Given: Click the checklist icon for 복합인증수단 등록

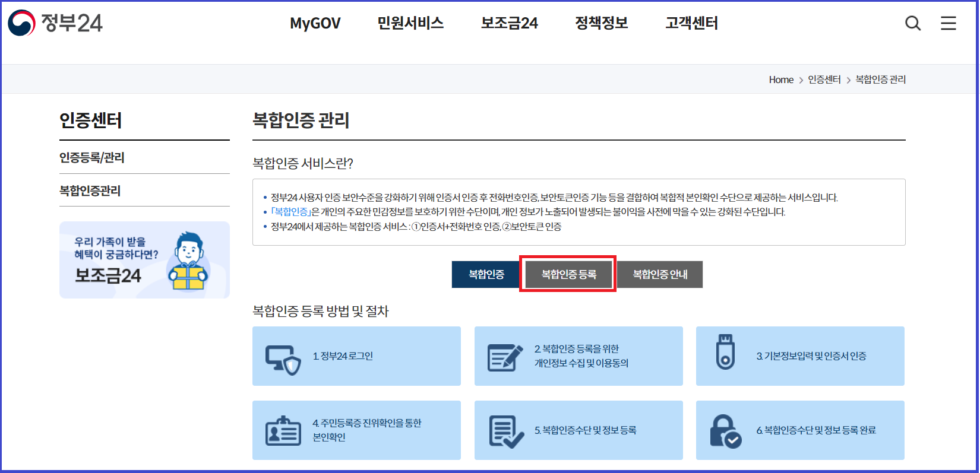Looking at the screenshot, I should point(506,431).
